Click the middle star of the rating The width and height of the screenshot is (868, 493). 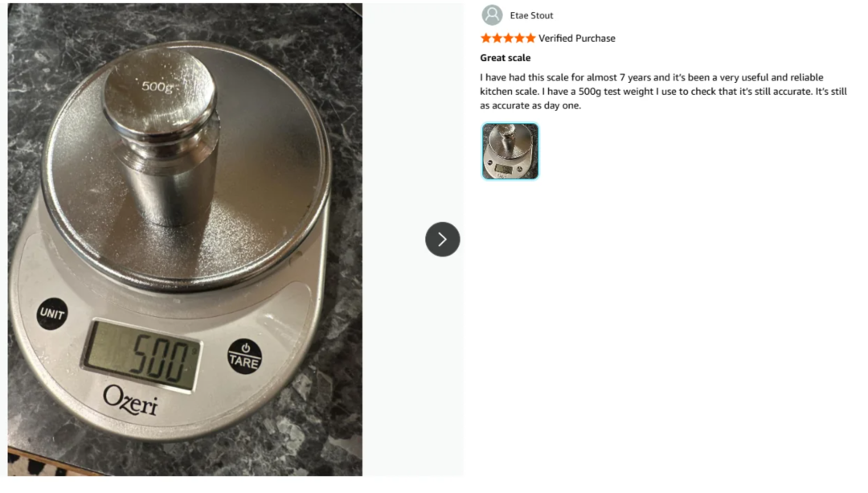508,38
